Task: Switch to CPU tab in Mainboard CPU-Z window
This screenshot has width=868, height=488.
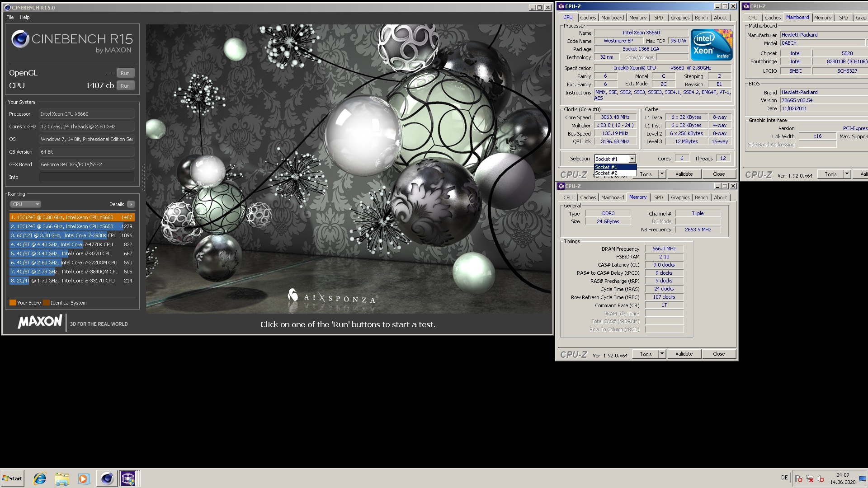Action: (x=753, y=18)
